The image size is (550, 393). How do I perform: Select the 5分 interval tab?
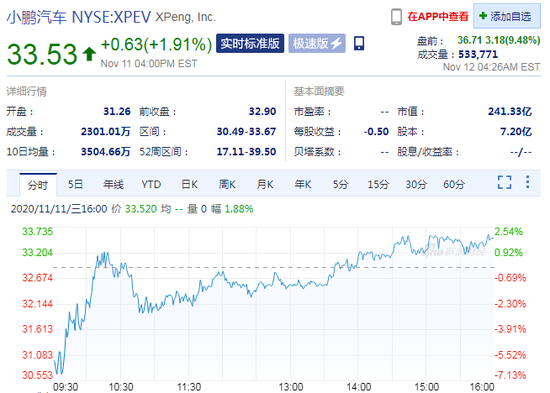340,184
